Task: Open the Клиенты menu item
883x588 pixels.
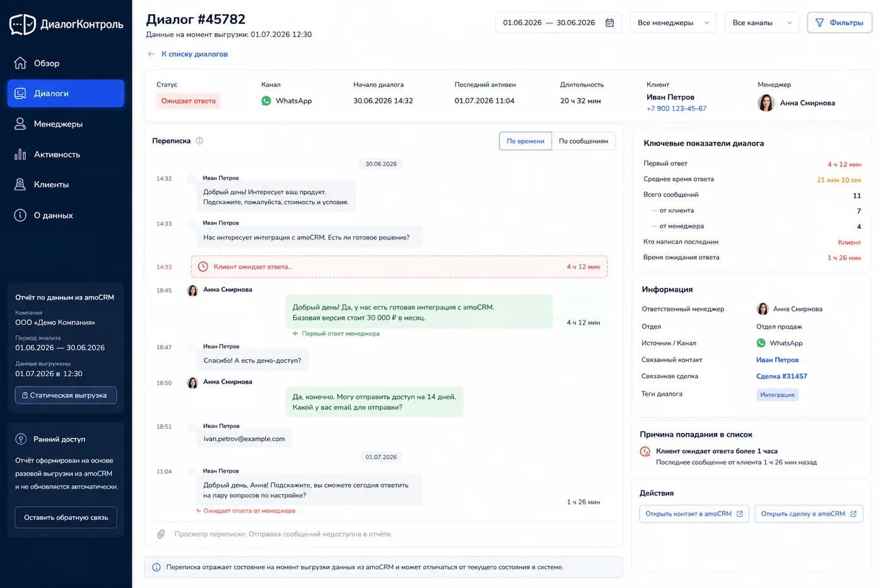Action: [66, 185]
